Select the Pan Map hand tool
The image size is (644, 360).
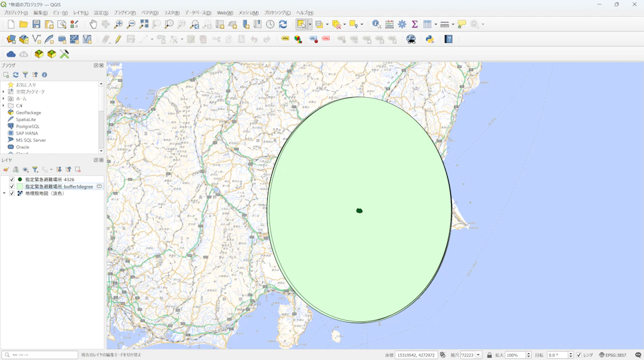(x=93, y=24)
